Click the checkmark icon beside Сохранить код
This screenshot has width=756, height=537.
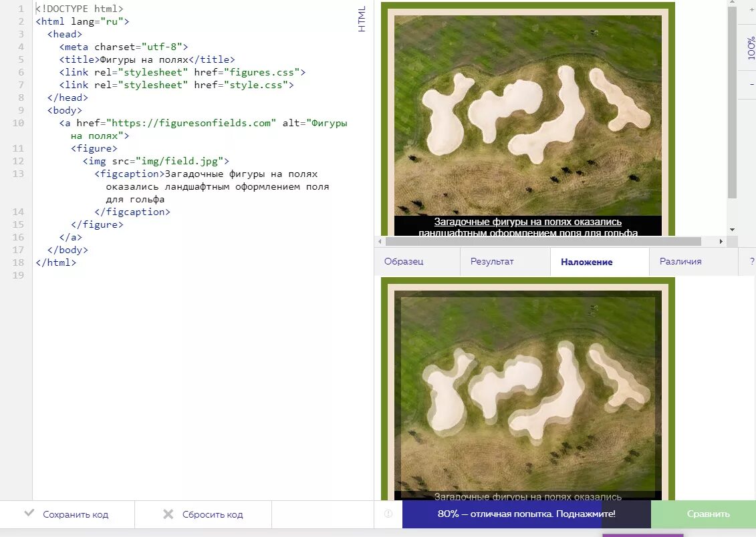(x=29, y=514)
